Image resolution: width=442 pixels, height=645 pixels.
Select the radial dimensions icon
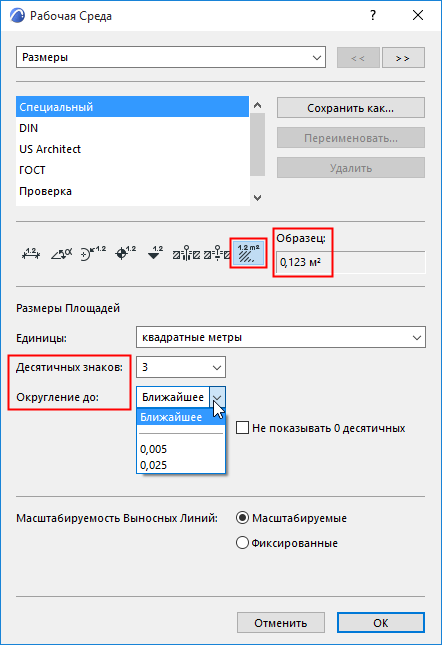point(93,254)
